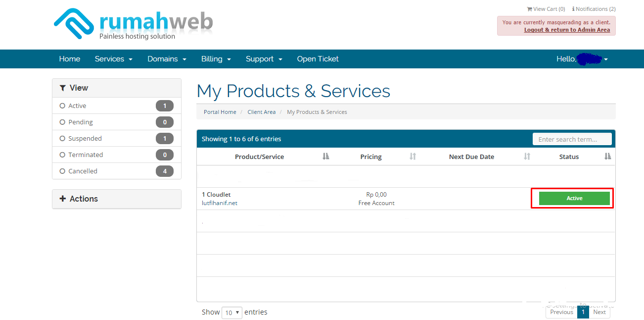The width and height of the screenshot is (644, 320).
Task: Click Open Ticket in navigation bar
Action: [x=318, y=59]
